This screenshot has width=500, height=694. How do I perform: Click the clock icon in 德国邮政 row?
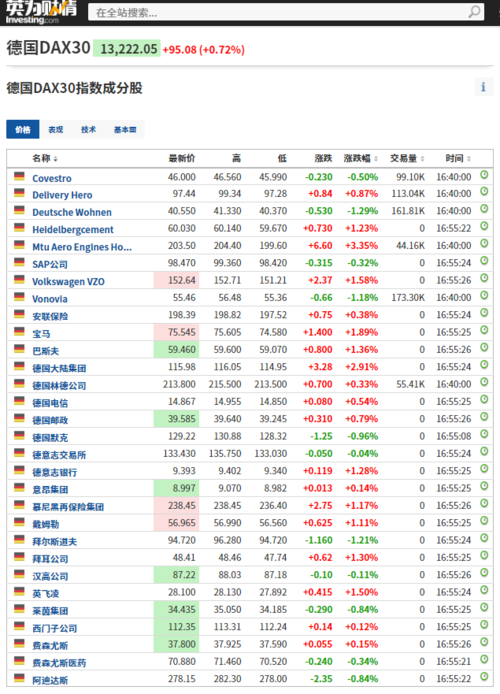(484, 417)
